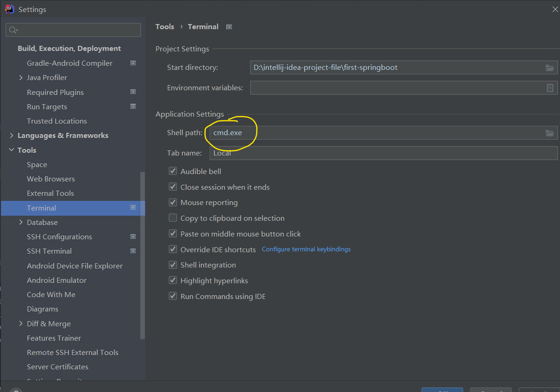The height and width of the screenshot is (392, 560).
Task: Close the Settings dialog
Action: 555,9
